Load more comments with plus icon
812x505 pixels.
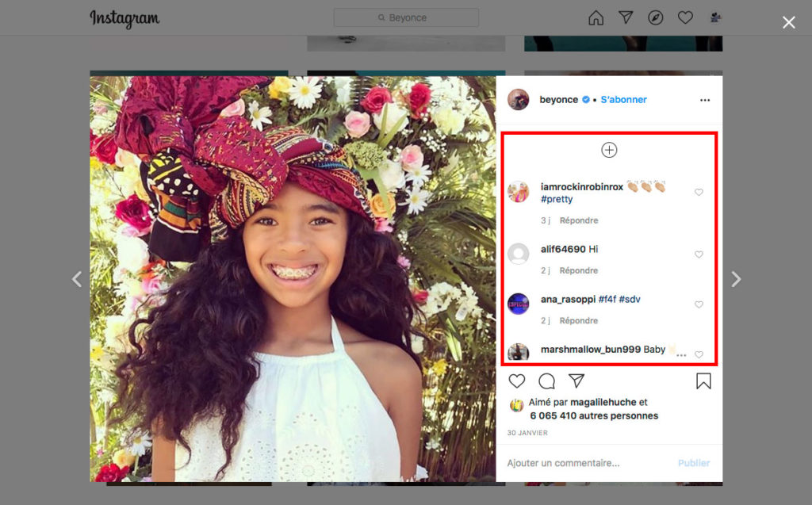[609, 150]
